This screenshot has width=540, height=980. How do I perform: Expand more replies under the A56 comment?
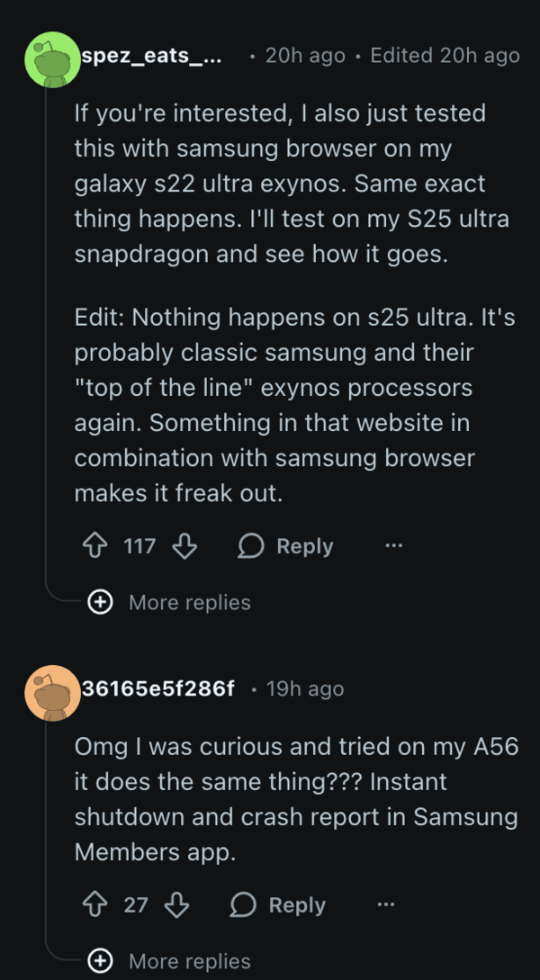coord(189,961)
